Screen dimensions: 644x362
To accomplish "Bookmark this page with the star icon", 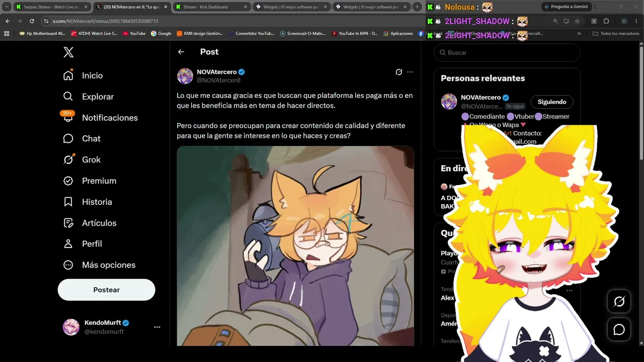I will [x=577, y=21].
